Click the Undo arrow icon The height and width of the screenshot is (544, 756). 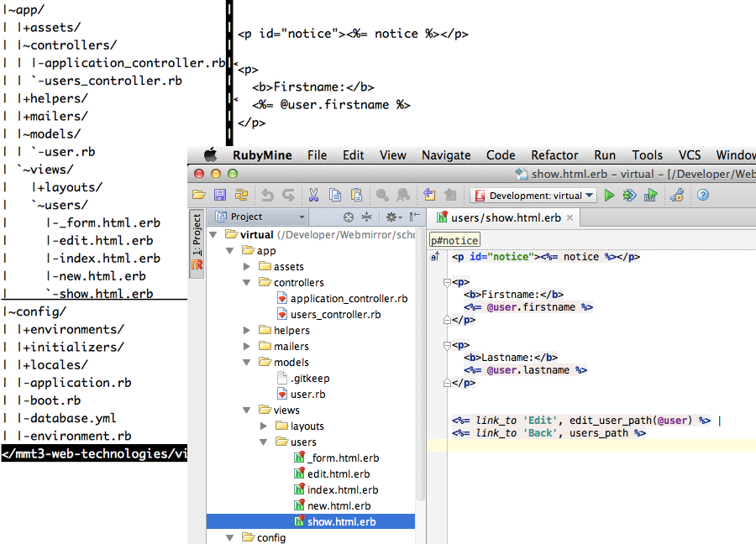coord(268,195)
